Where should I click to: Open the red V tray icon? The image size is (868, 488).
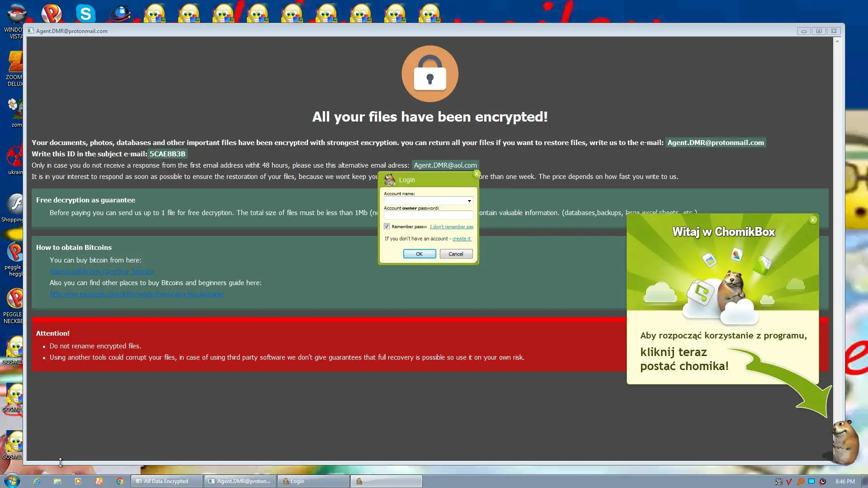789,482
